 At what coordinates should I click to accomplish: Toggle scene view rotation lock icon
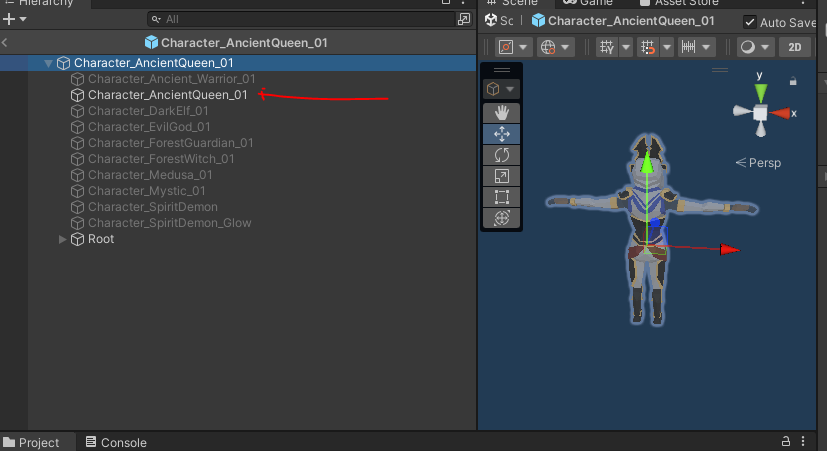[793, 81]
